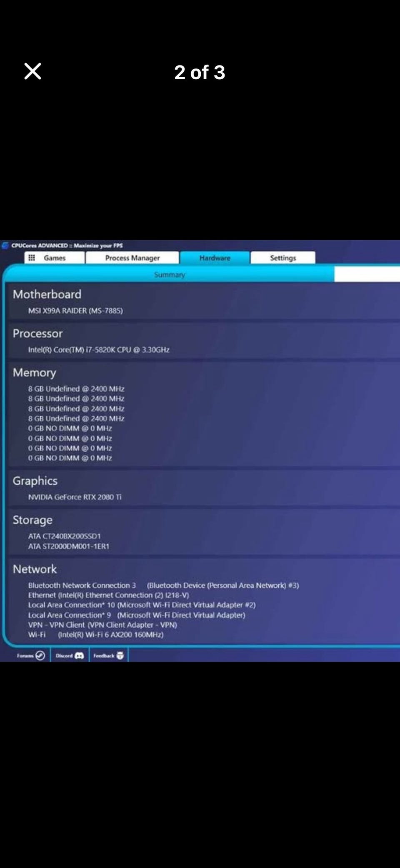This screenshot has width=400, height=868.
Task: Click MSI X99A RAIDER (MS-7885) text
Action: tap(75, 310)
